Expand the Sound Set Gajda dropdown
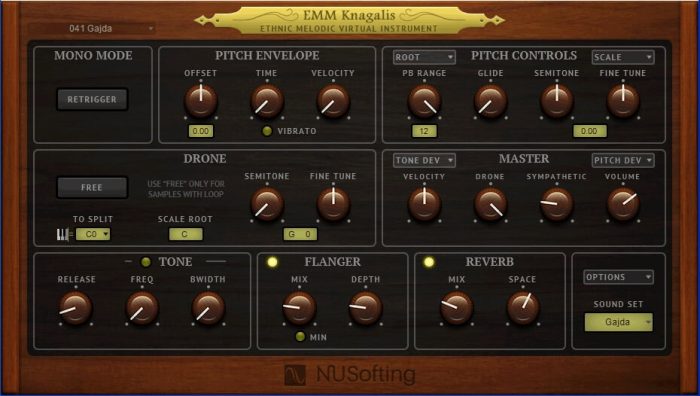700x396 pixels. pyautogui.click(x=618, y=322)
